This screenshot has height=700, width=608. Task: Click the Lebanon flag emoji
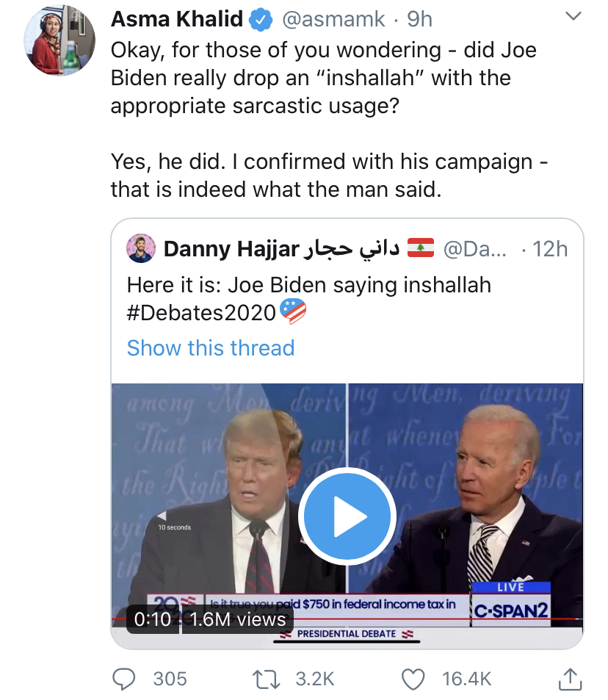(x=421, y=248)
